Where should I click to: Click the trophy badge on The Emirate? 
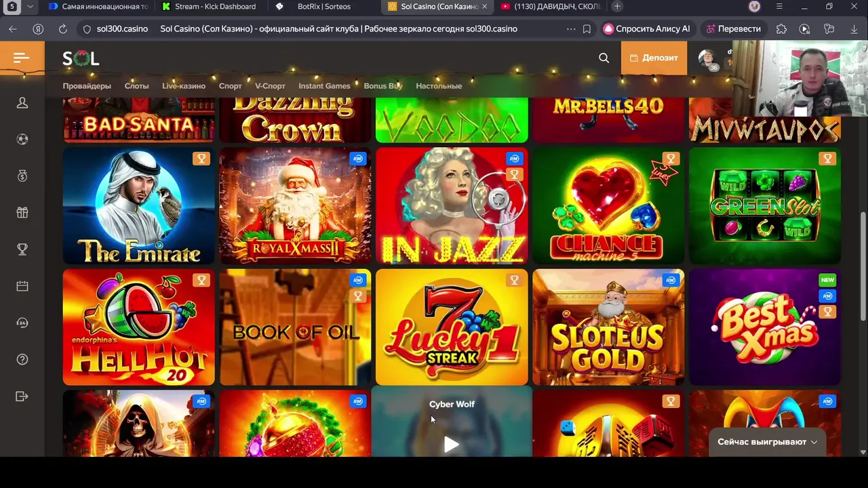pos(201,159)
